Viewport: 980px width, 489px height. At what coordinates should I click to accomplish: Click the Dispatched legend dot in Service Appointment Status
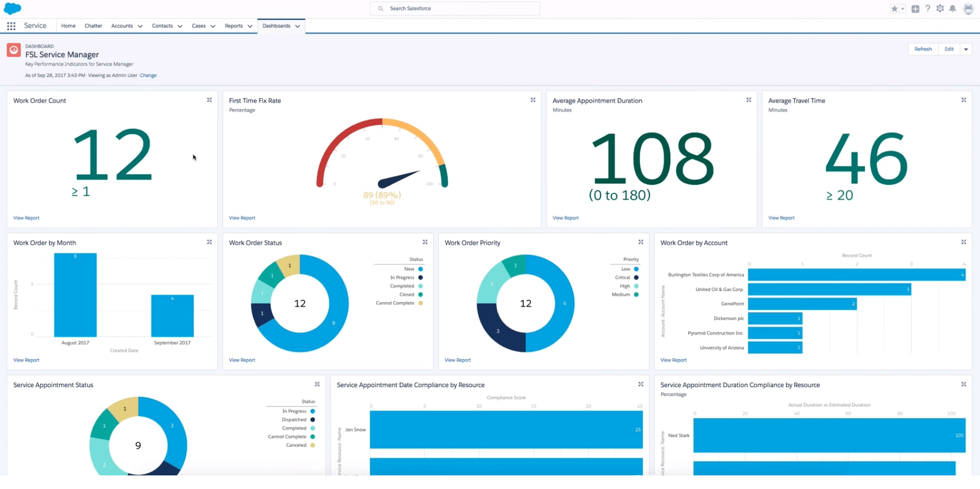click(x=313, y=420)
